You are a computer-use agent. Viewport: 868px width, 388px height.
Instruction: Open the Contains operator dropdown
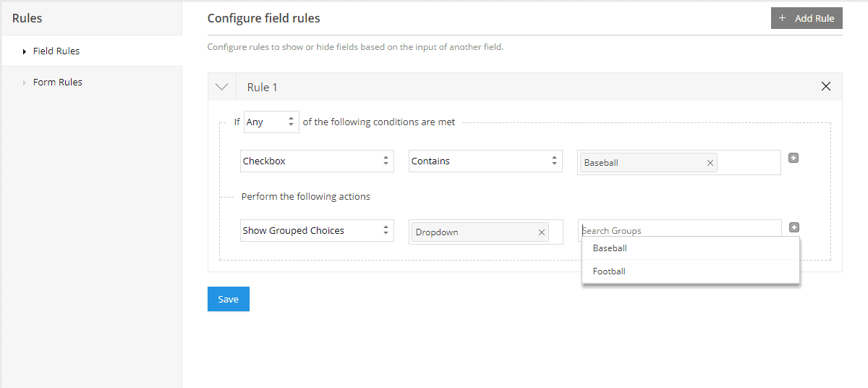485,161
